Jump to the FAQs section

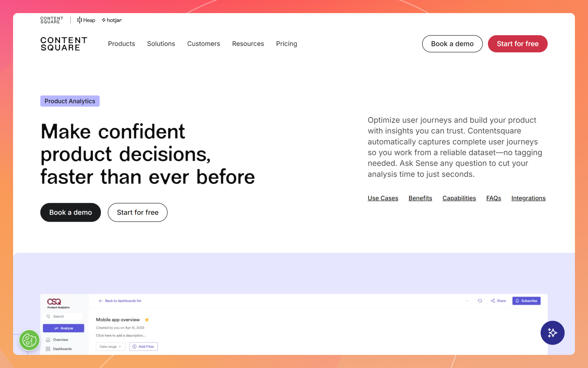pyautogui.click(x=493, y=198)
